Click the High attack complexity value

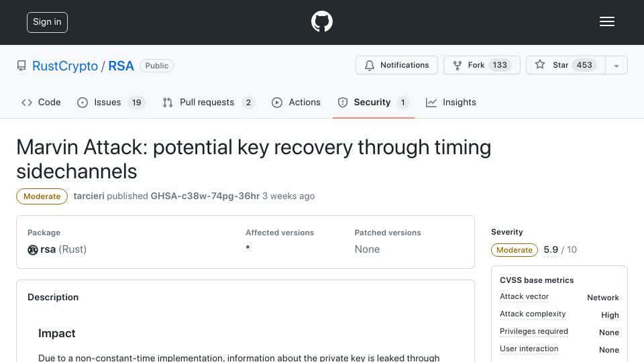[610, 315]
